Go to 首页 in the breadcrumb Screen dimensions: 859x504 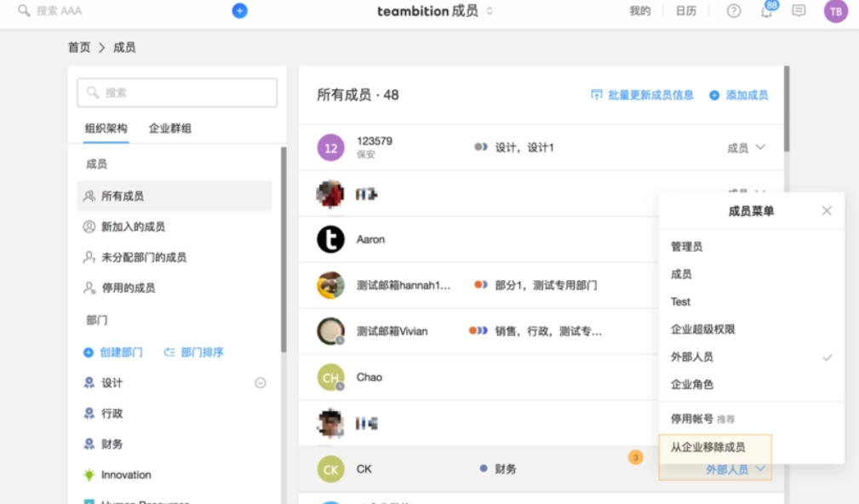pos(79,48)
